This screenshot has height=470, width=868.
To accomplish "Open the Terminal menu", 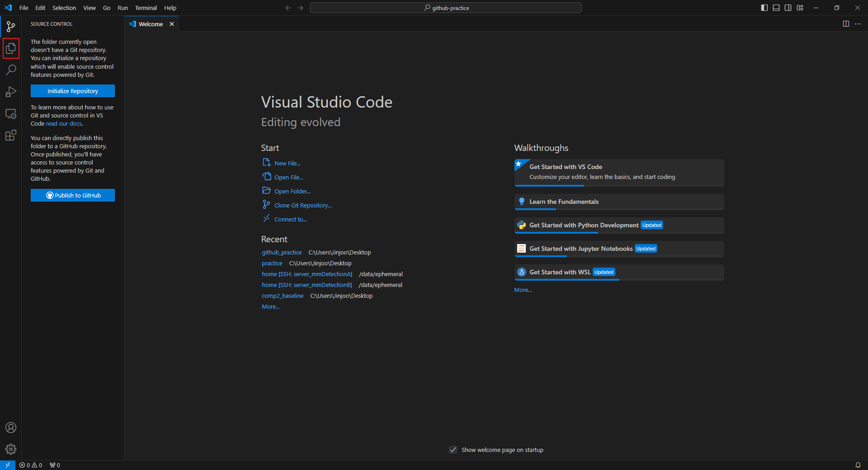I will pos(146,8).
